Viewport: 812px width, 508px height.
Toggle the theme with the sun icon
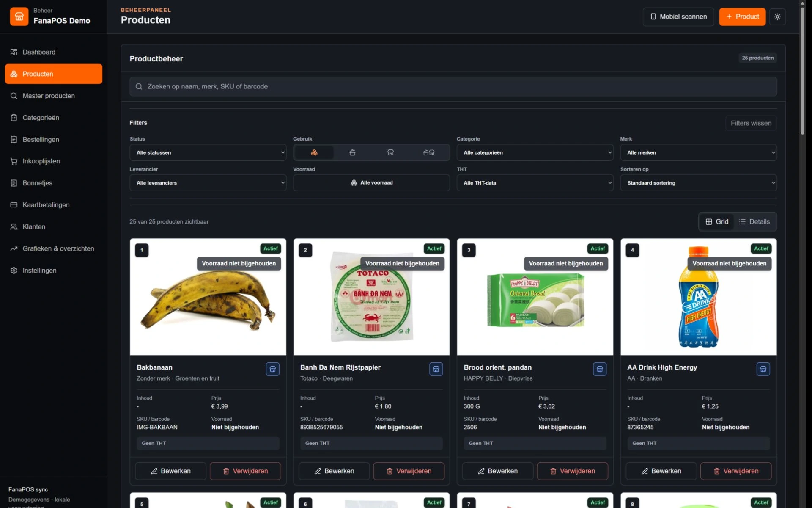pyautogui.click(x=777, y=17)
